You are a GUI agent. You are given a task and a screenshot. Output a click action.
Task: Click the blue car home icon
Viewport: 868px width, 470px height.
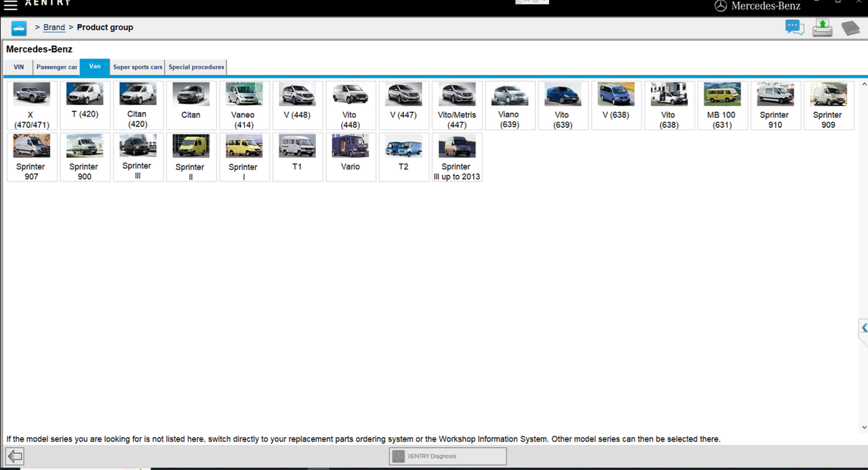(19, 28)
